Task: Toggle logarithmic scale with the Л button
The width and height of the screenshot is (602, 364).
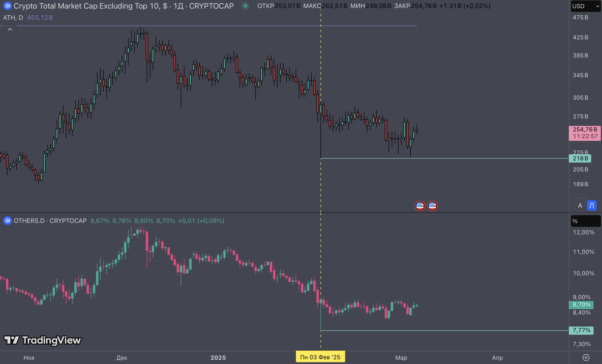Action: point(592,205)
